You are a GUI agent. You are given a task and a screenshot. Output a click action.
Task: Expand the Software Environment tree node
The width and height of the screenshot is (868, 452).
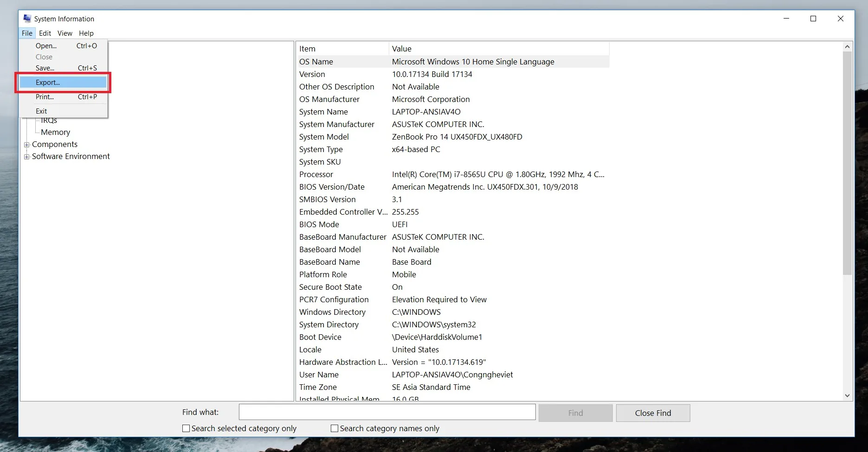pyautogui.click(x=27, y=157)
